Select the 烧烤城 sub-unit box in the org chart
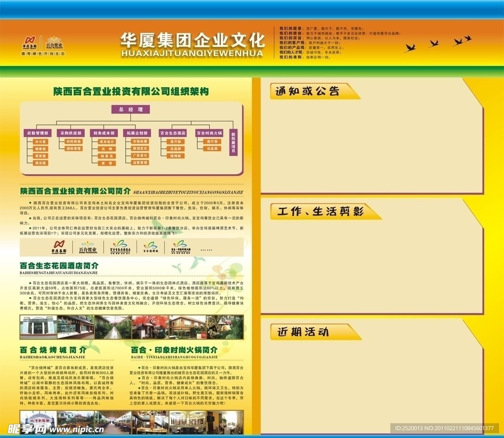Image resolution: width=504 pixels, height=438 pixels. coord(176,156)
